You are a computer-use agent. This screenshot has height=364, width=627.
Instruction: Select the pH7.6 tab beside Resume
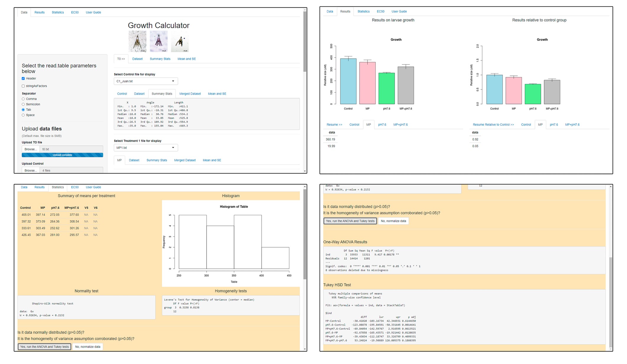coord(382,125)
